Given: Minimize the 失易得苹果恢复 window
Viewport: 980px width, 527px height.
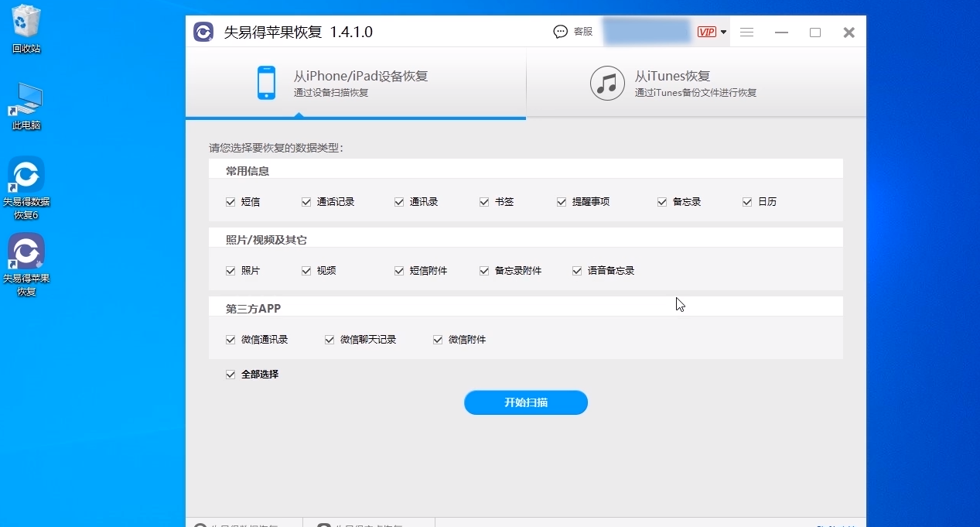Looking at the screenshot, I should pos(782,33).
